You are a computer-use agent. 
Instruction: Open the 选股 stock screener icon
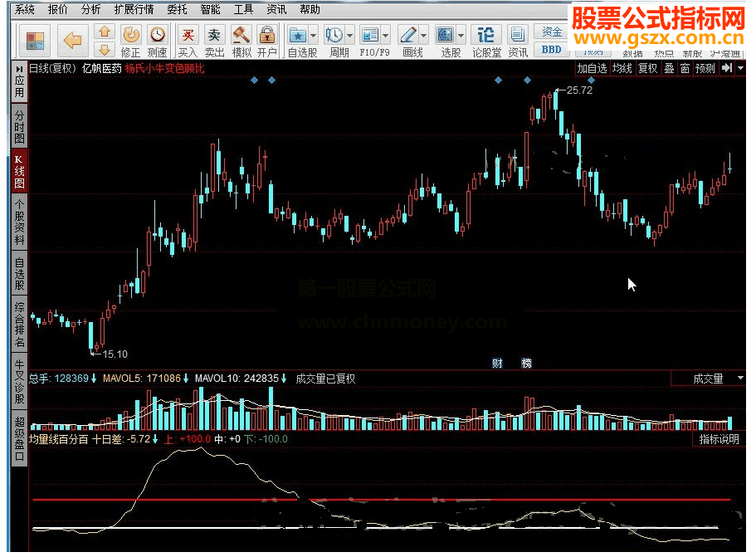point(445,35)
